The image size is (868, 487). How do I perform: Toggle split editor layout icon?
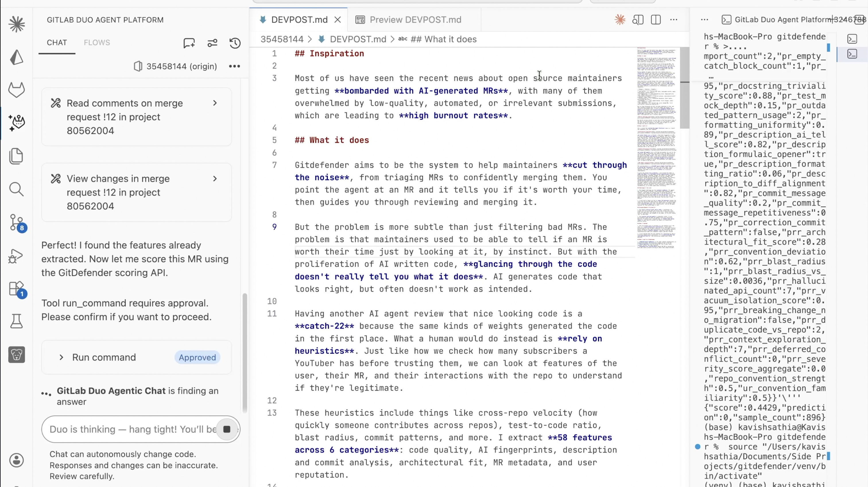pos(656,20)
